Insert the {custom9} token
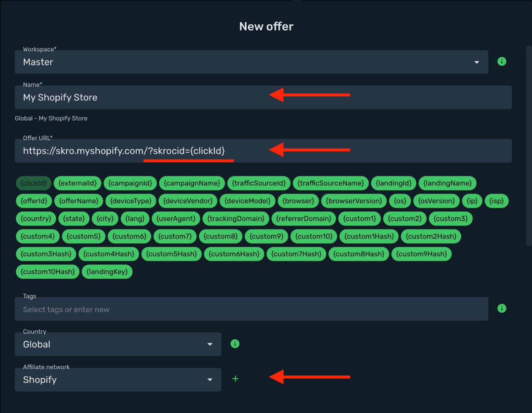The width and height of the screenshot is (532, 413). coord(266,236)
